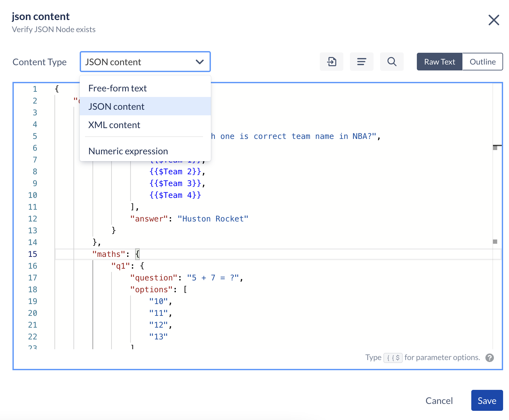The height and width of the screenshot is (420, 509).
Task: Select the JSON content option
Action: click(x=116, y=106)
